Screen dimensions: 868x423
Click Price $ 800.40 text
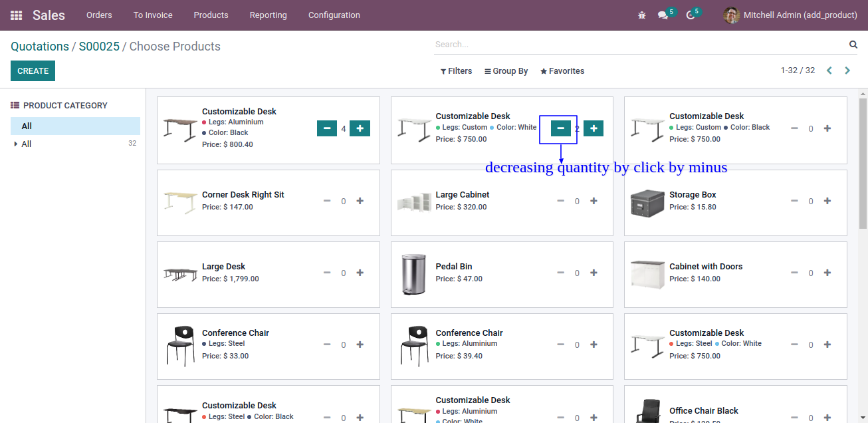(227, 144)
